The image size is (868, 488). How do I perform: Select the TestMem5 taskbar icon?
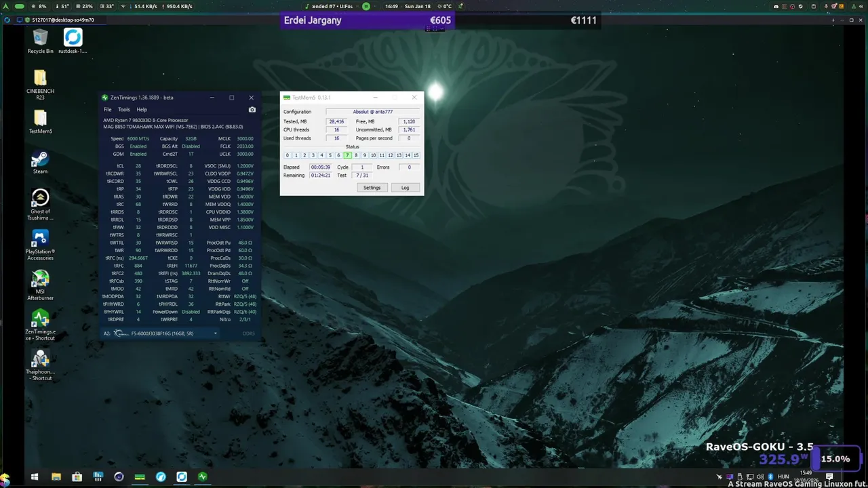[140, 477]
